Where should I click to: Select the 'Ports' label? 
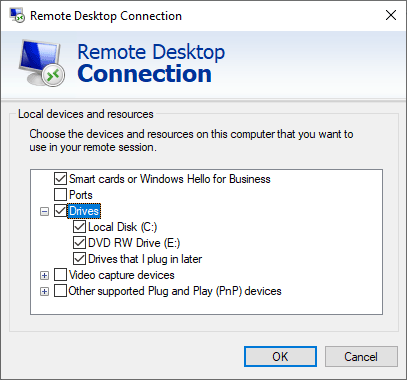[81, 195]
